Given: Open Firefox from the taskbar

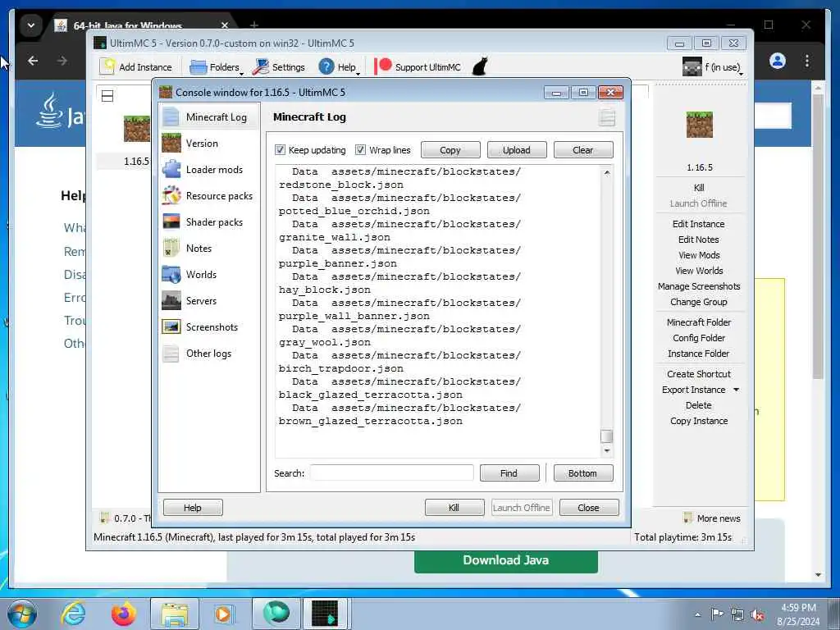Looking at the screenshot, I should click(124, 614).
